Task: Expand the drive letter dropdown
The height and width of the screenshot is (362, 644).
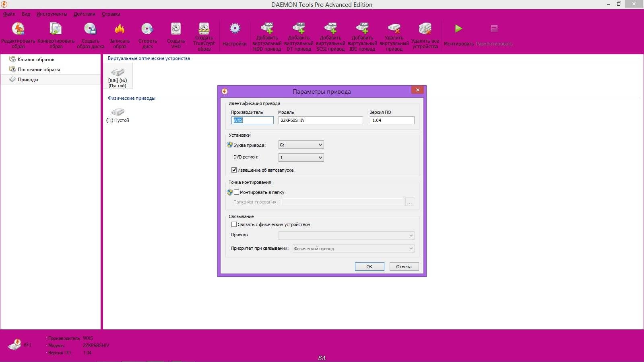Action: pyautogui.click(x=301, y=145)
